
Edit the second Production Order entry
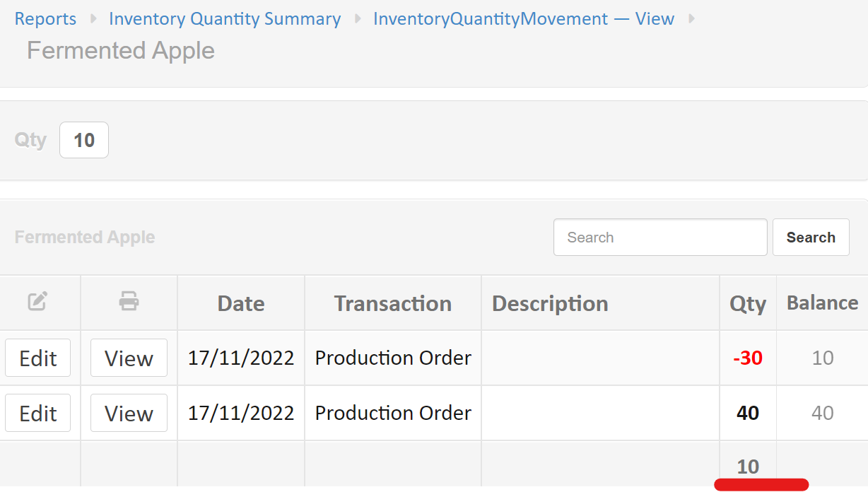(x=37, y=413)
